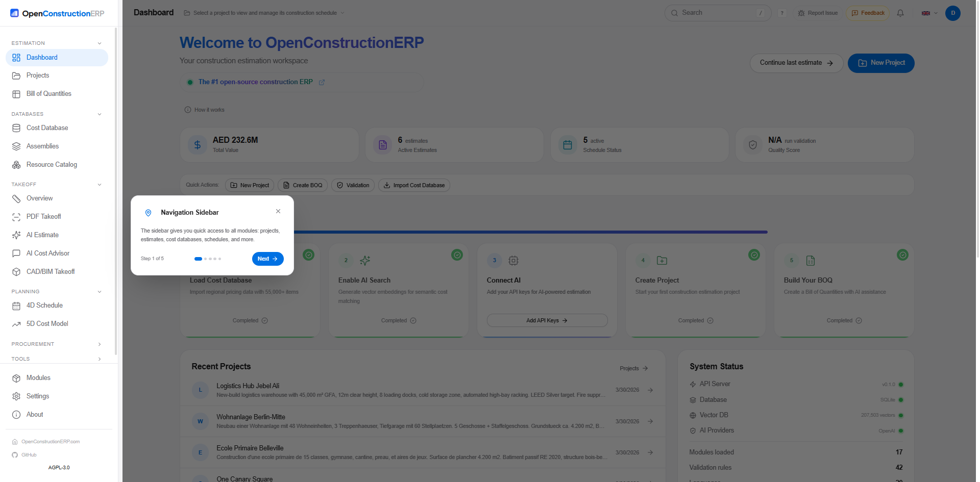Collapse the Databases section
Screen dimensions: 980x482
click(x=100, y=114)
